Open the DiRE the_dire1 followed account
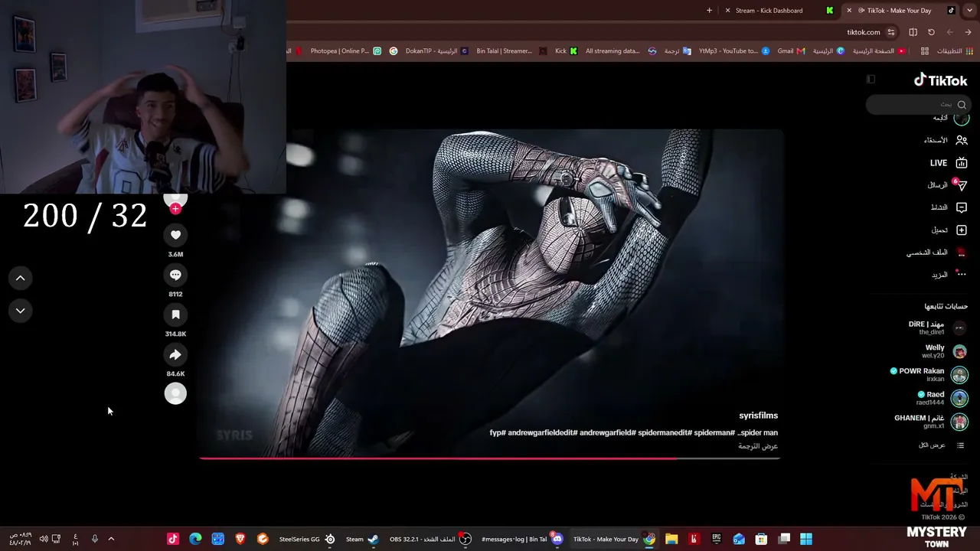980x551 pixels. 938,328
